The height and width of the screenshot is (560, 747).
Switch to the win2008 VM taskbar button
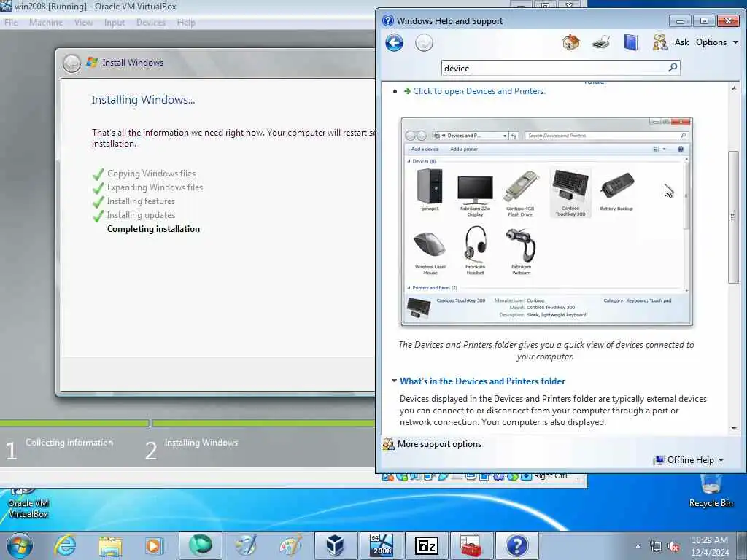(381, 545)
